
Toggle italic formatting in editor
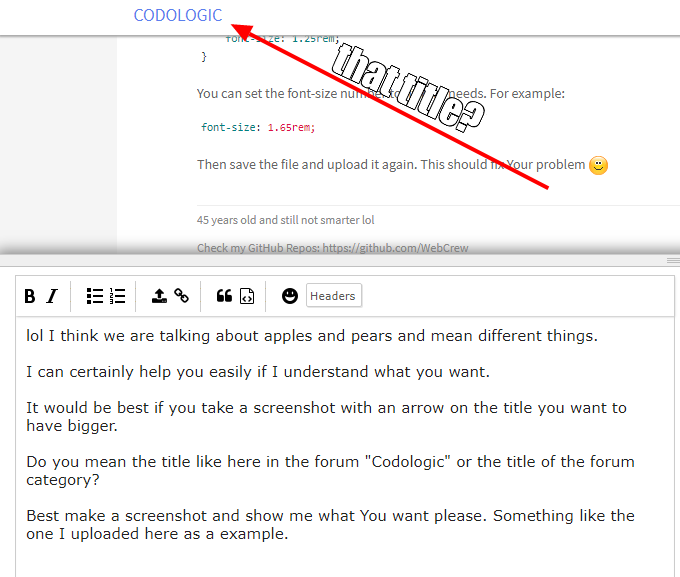tap(52, 296)
